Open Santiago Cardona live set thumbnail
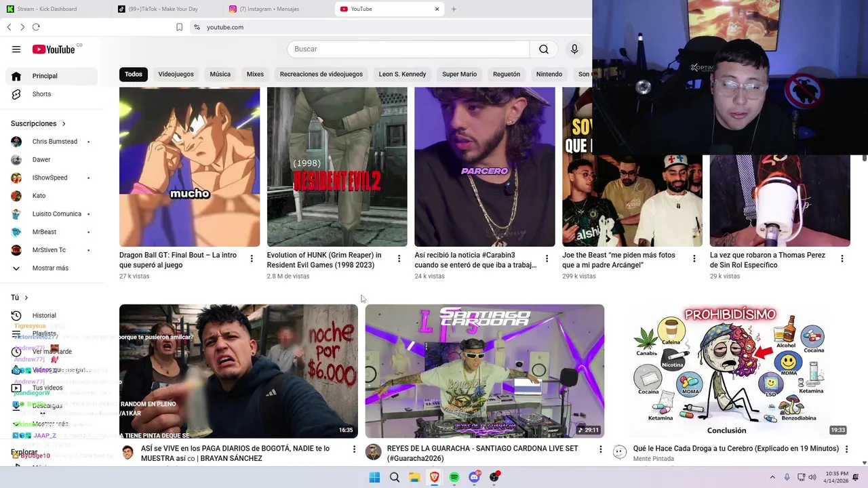Image resolution: width=868 pixels, height=488 pixels. 485,371
